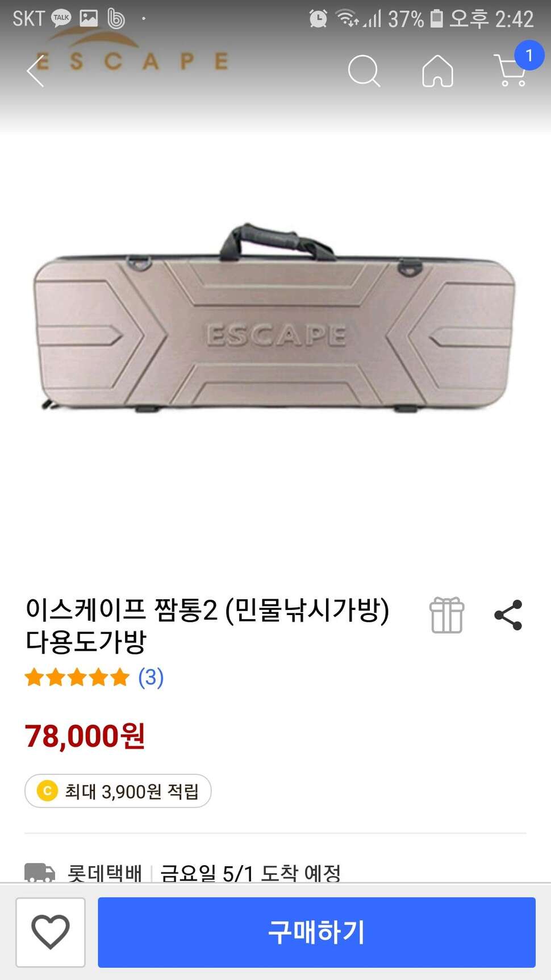View 롯데택배 delivery information
The height and width of the screenshot is (980, 551).
(x=105, y=873)
